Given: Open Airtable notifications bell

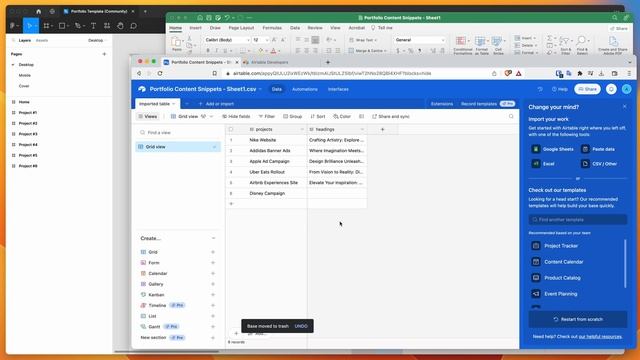Looking at the screenshot, I should 611,89.
